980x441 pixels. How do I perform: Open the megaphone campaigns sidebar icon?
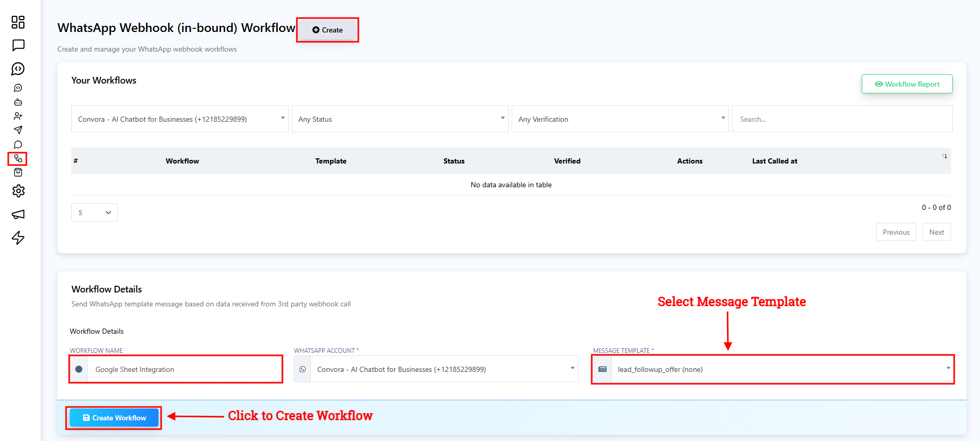click(x=18, y=214)
